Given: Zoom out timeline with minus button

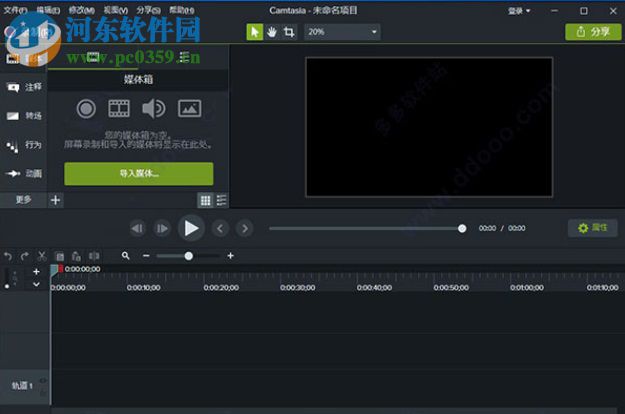Looking at the screenshot, I should [146, 256].
